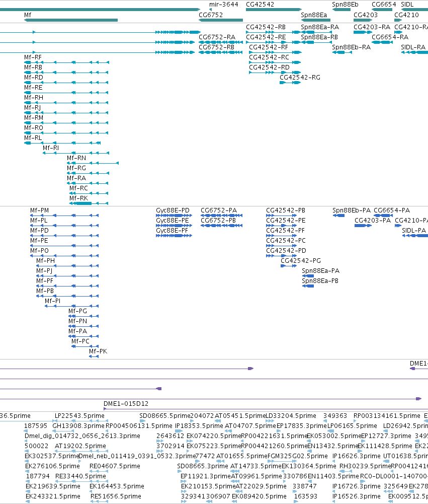Select the Dmel_dig_014732_0656_2613.3prime label
Image resolution: width=428 pixels, height=504 pixels.
[82, 436]
